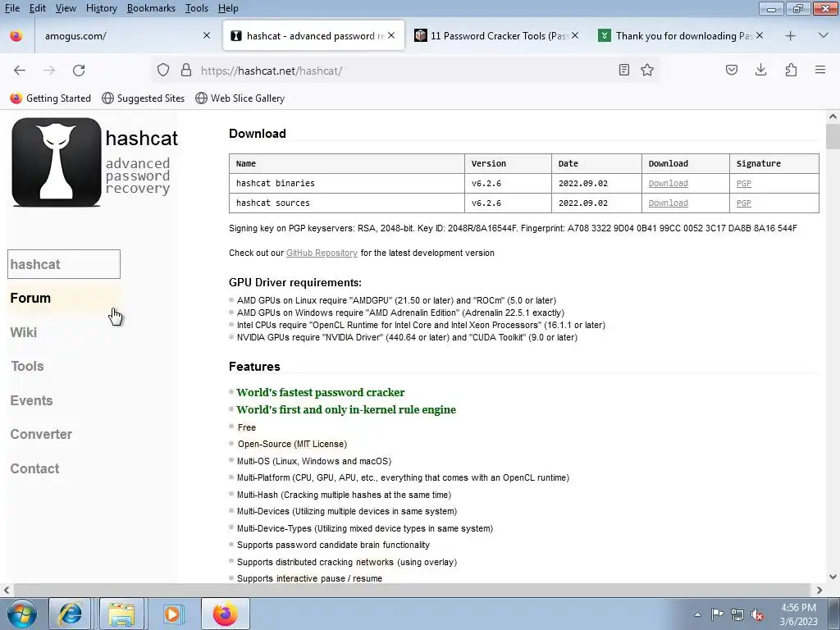This screenshot has height=630, width=840.
Task: Reload the current page
Action: tap(79, 71)
